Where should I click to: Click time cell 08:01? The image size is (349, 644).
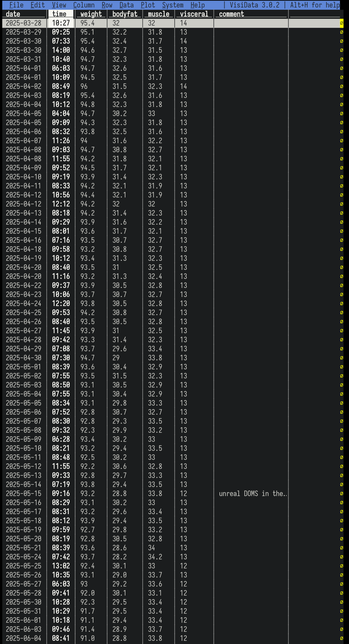pos(61,231)
